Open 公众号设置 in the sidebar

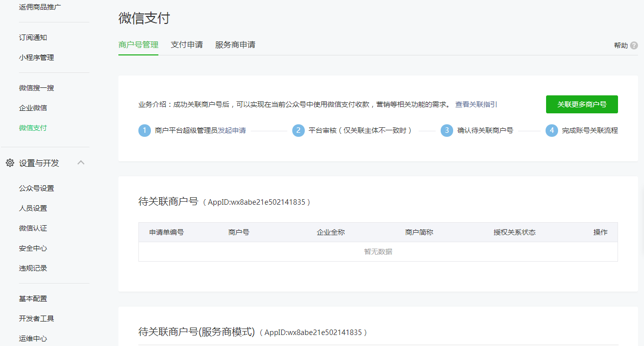click(x=36, y=188)
